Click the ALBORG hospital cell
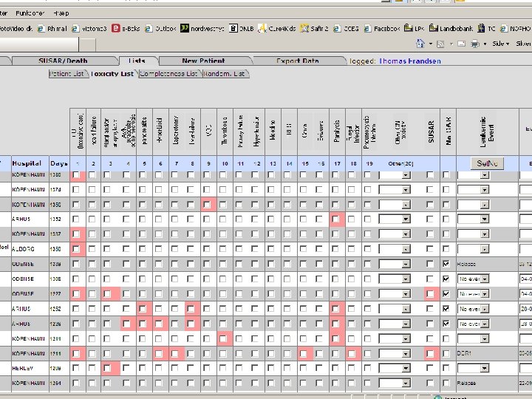This screenshot has height=399, width=532. pos(30,249)
